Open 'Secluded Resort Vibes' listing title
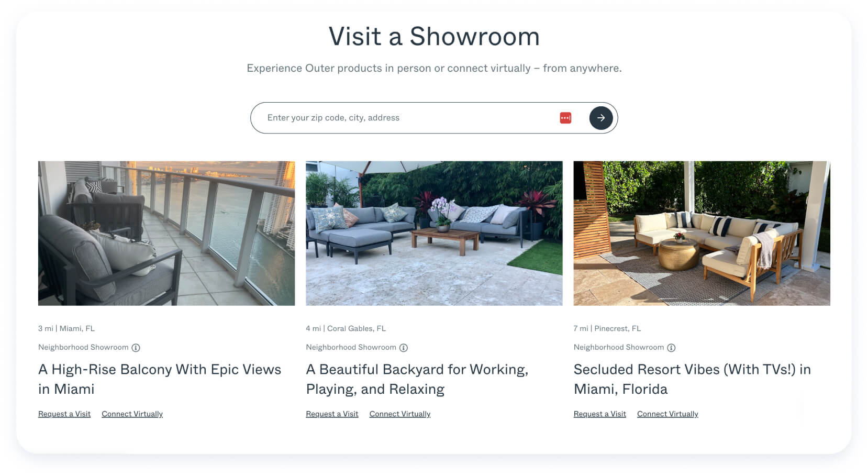This screenshot has height=476, width=868. pos(692,379)
